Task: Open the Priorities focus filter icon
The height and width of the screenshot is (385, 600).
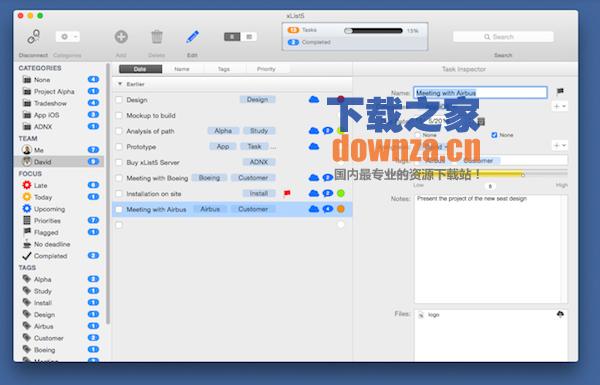Action: (x=27, y=221)
